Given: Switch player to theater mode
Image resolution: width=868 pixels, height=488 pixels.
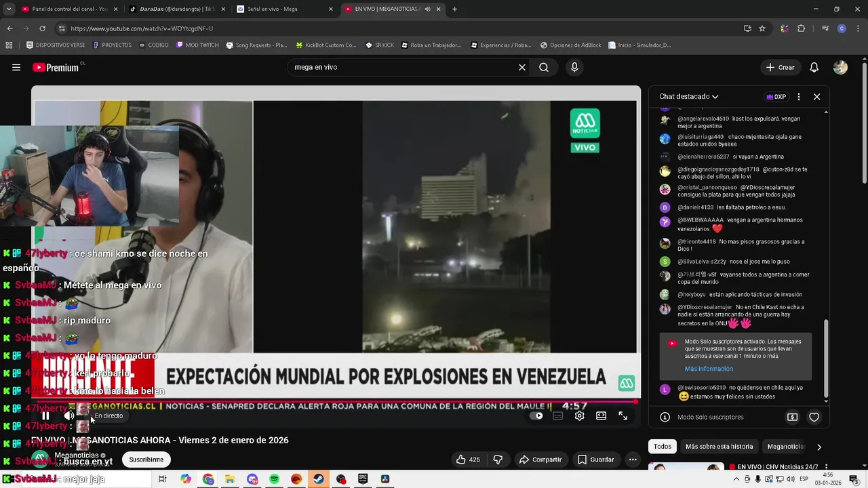Looking at the screenshot, I should tap(601, 415).
